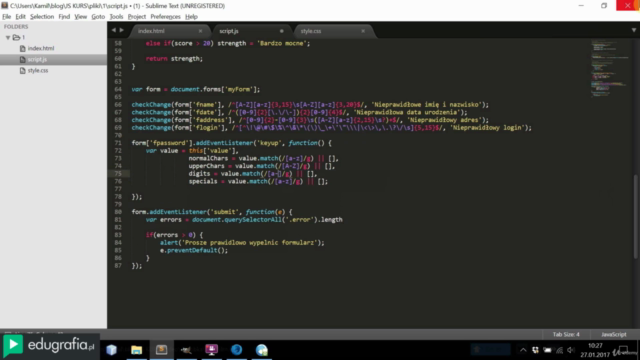The height and width of the screenshot is (360, 640).
Task: Open the Selection menu
Action: (42, 17)
